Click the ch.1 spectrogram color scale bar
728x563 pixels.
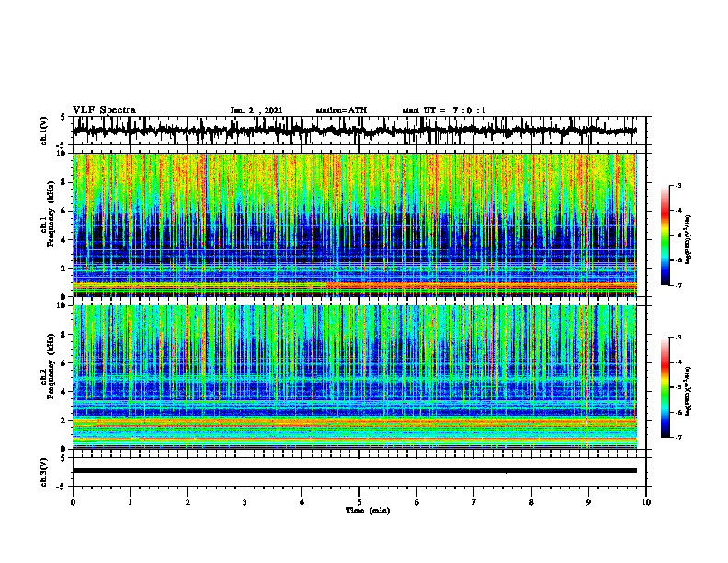pos(665,236)
